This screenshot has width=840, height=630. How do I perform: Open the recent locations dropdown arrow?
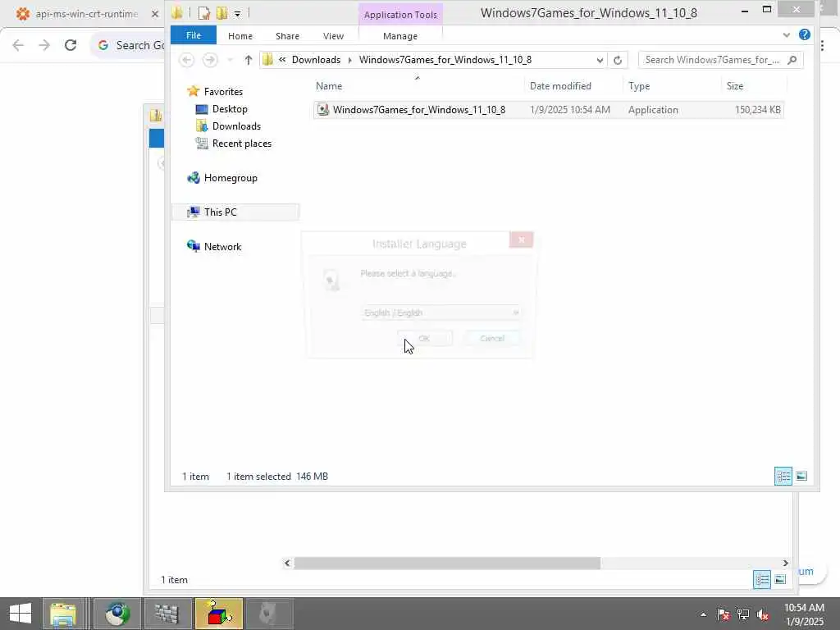coord(230,60)
